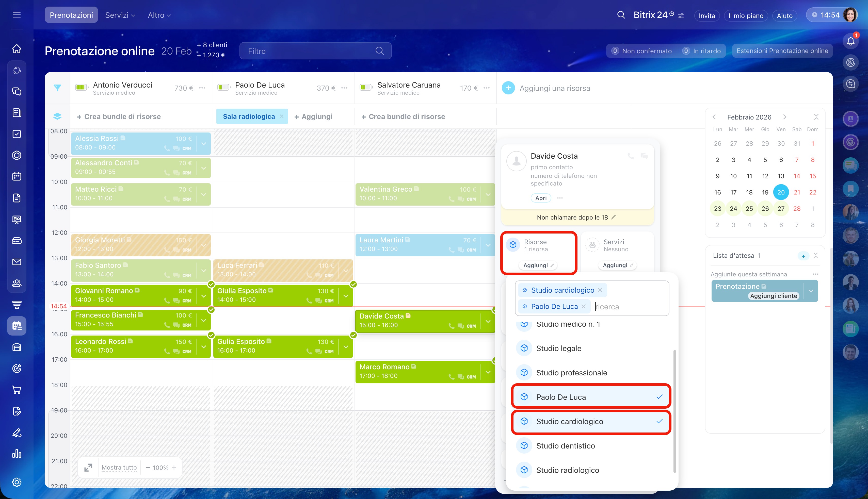868x499 pixels.
Task: Click the Apri button for Davide Costa
Action: click(541, 198)
